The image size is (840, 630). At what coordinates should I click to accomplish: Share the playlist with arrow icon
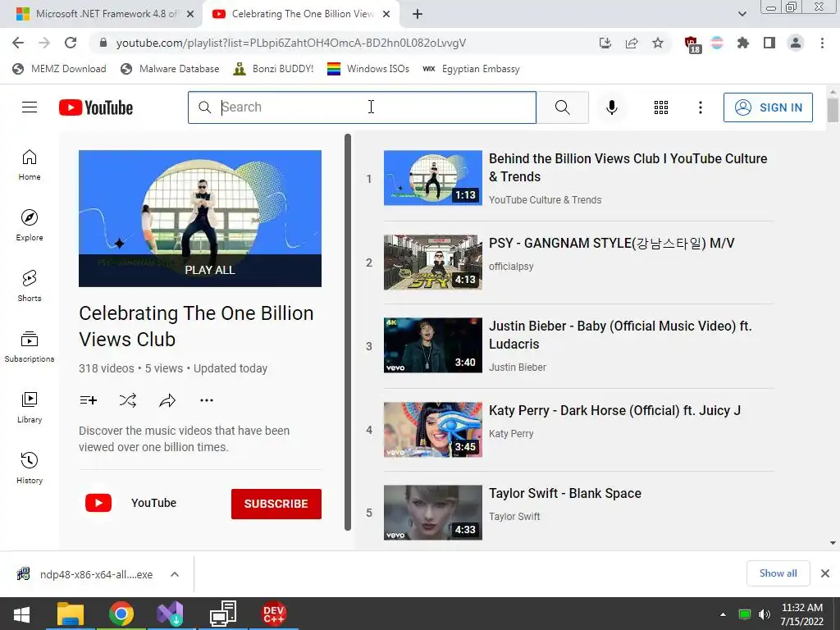167,400
